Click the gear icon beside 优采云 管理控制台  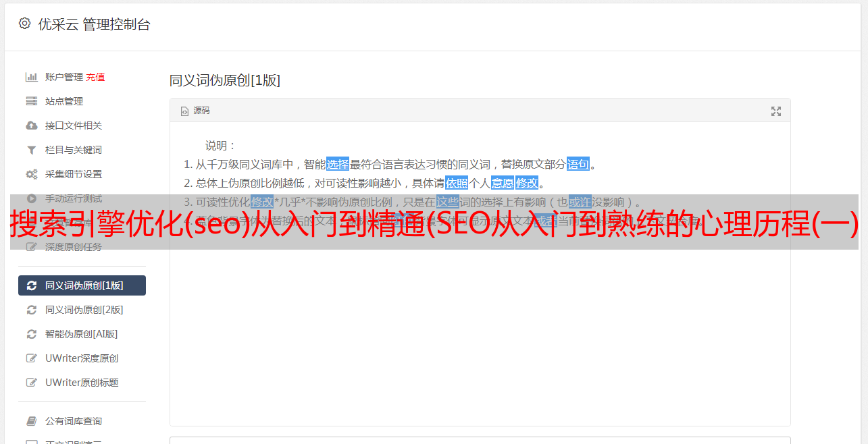pos(25,24)
